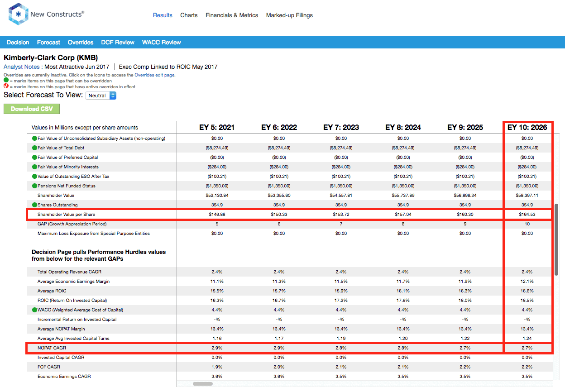Open the Select Forecast To View dropdown

coord(101,96)
